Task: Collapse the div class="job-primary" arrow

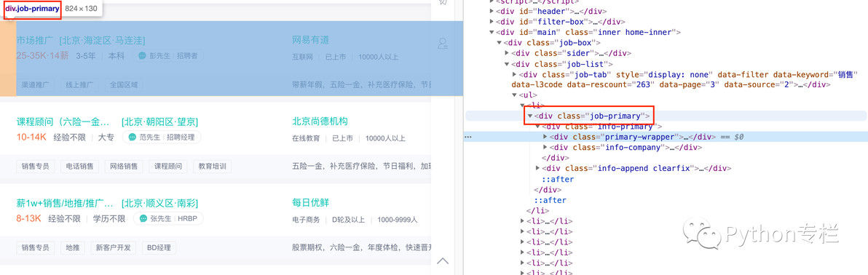Action: point(530,116)
